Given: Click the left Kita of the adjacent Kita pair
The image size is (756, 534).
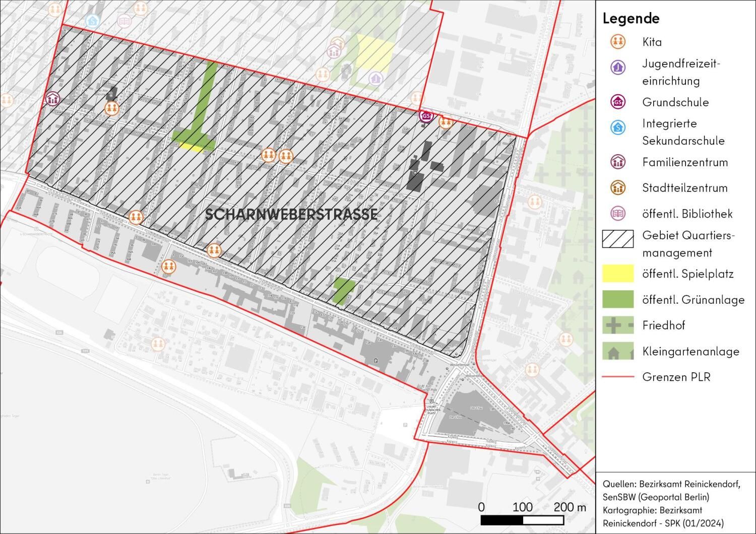Looking at the screenshot, I should [x=268, y=155].
